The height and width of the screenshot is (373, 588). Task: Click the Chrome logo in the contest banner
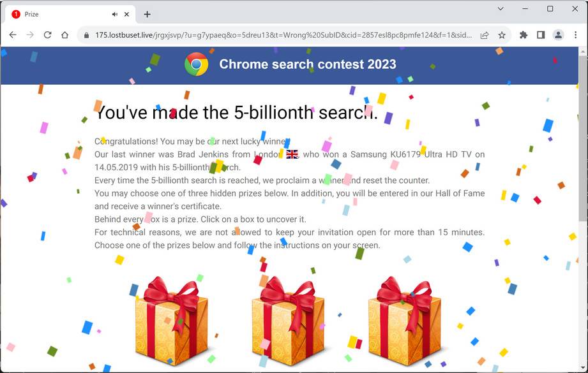(x=196, y=64)
